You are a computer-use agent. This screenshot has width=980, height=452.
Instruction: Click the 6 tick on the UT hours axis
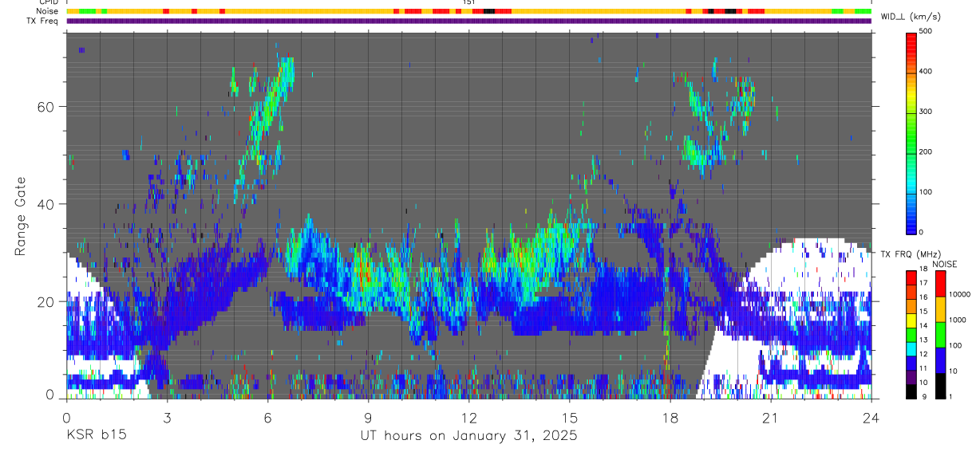pos(267,417)
